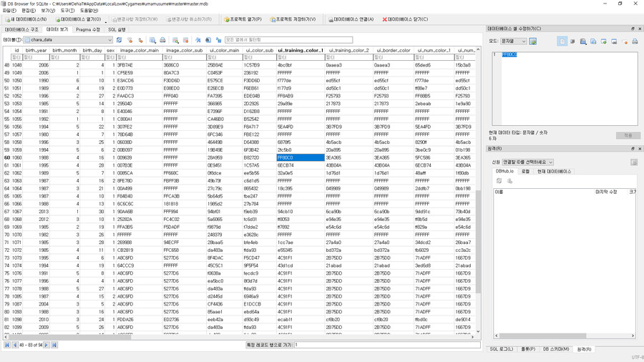The image size is (644, 362).
Task: Click the filter field under birth_year
Action: [x=36, y=57]
